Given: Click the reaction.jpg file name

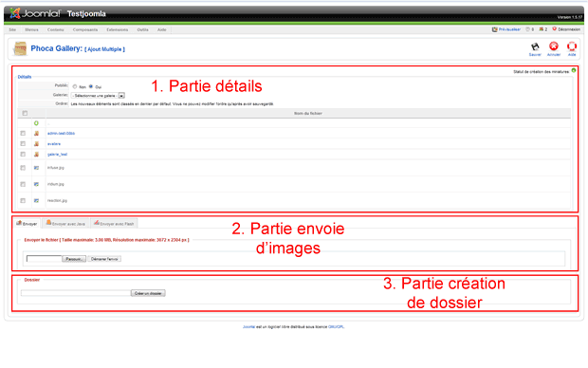Looking at the screenshot, I should coord(57,201).
